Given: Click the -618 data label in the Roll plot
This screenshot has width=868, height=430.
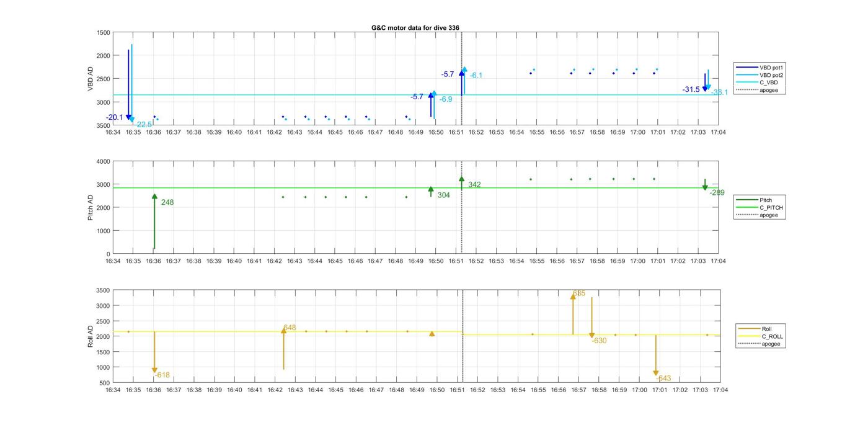Looking at the screenshot, I should pos(162,375).
